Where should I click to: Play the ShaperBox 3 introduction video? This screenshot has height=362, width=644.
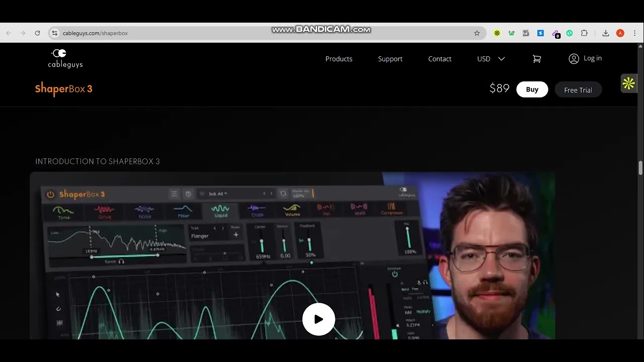tap(318, 319)
